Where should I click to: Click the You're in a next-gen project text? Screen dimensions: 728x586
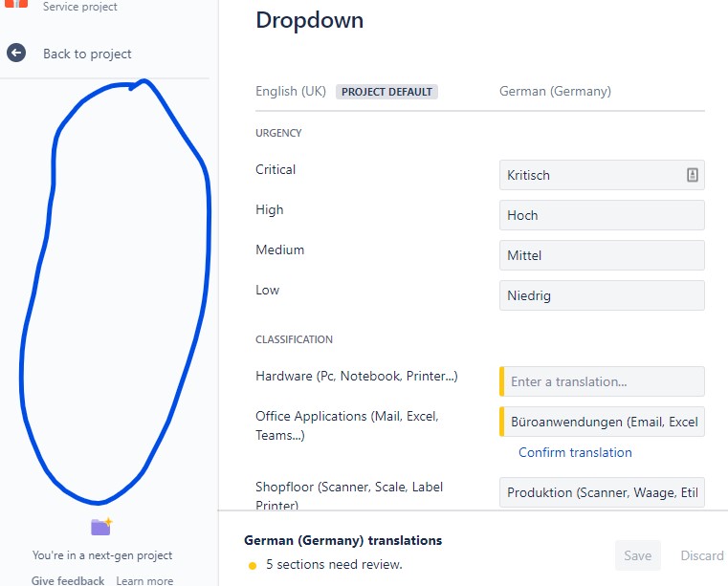(102, 555)
